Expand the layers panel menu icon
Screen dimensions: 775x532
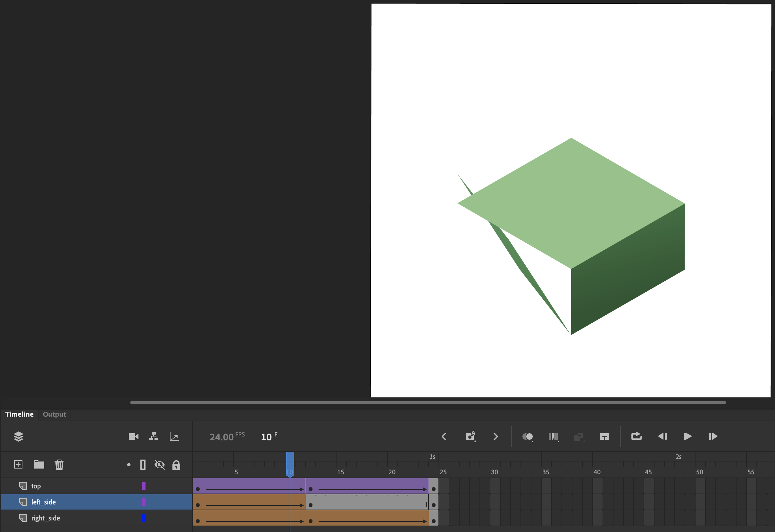19,436
